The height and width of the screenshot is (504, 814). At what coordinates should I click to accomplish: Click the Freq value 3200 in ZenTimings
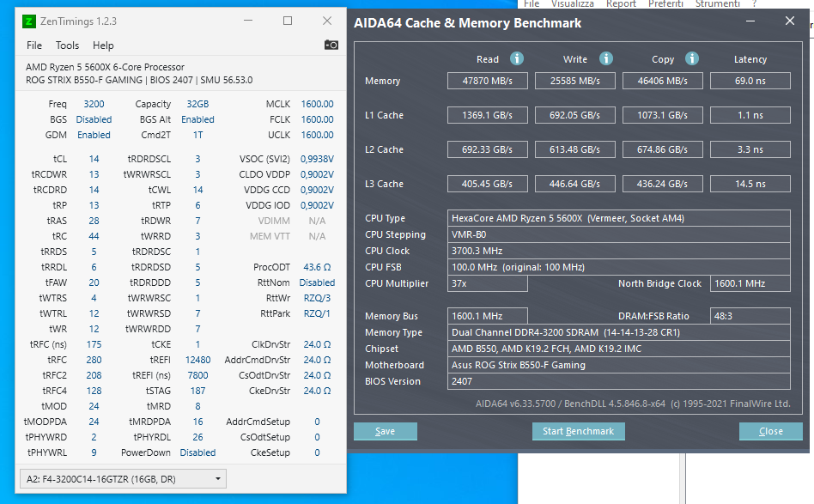pyautogui.click(x=94, y=104)
